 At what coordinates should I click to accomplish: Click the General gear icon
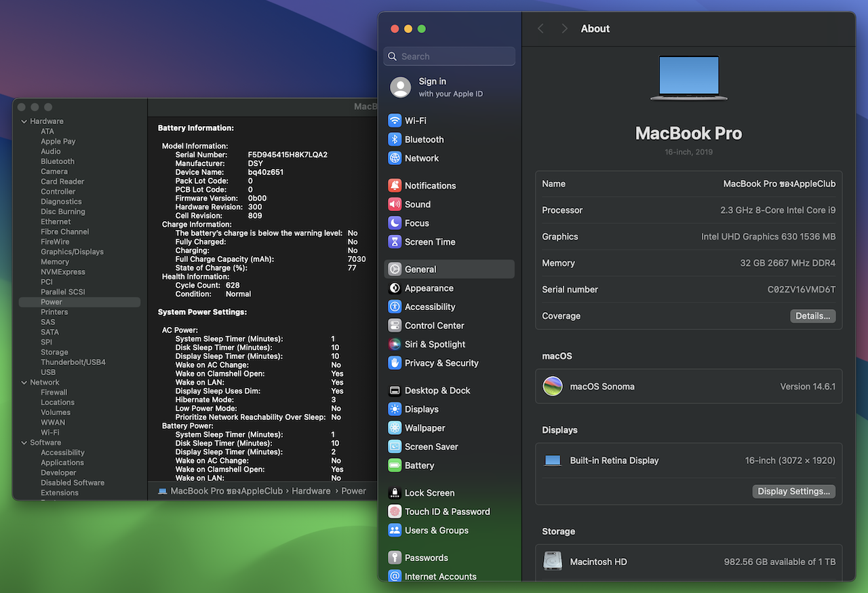click(395, 269)
